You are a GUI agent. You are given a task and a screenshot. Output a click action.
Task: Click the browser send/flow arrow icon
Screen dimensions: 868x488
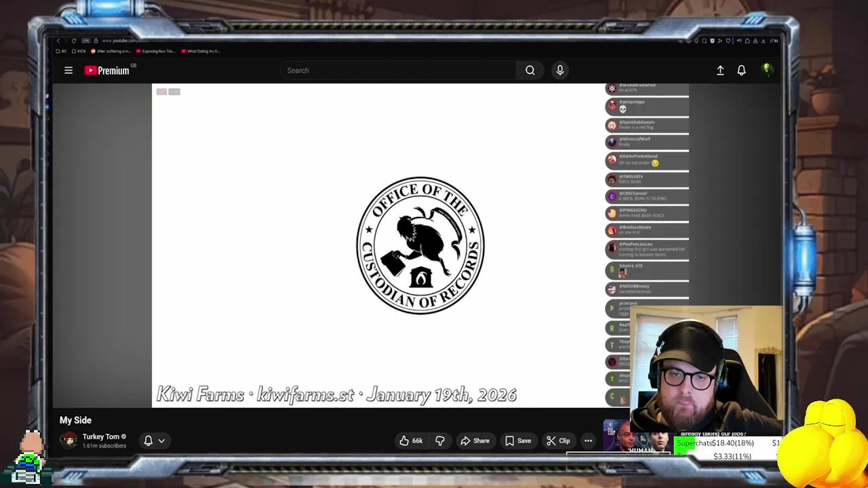pos(720,41)
